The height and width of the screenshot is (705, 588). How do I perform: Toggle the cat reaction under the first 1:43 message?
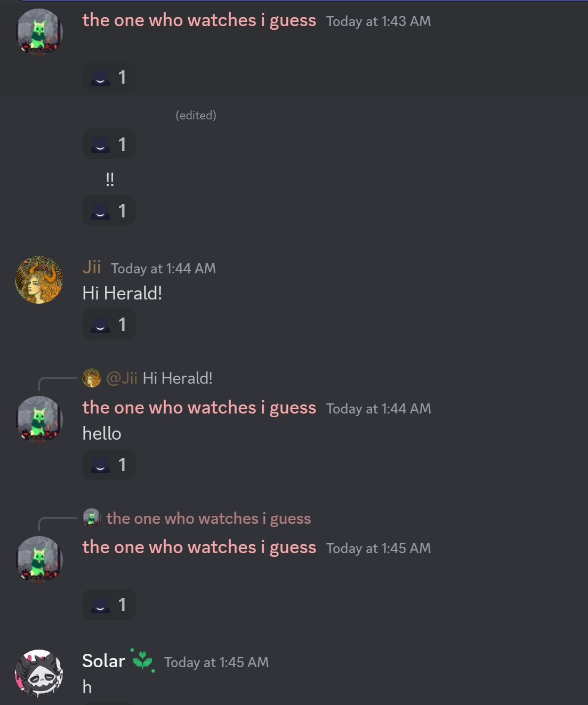pos(109,77)
